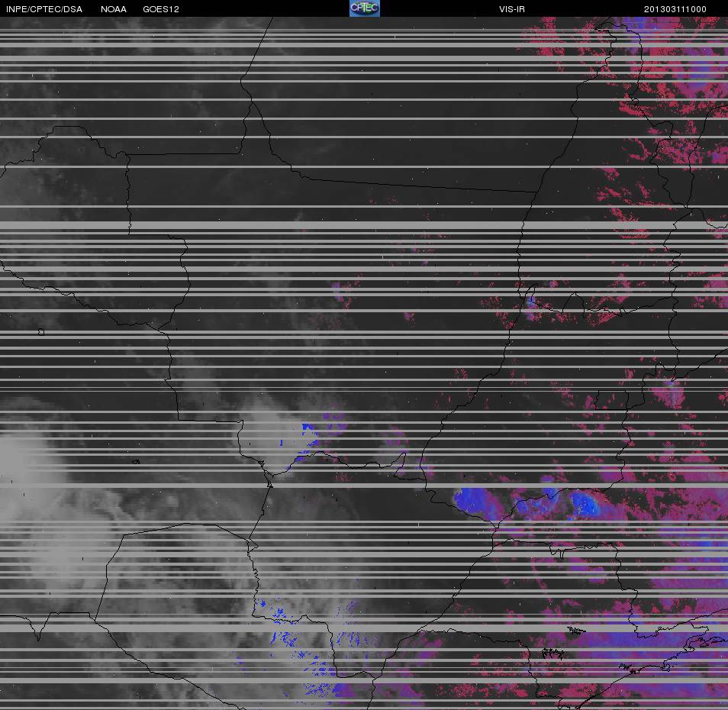728x710 pixels.
Task: Click the VIS-IR channel label
Action: [x=511, y=9]
